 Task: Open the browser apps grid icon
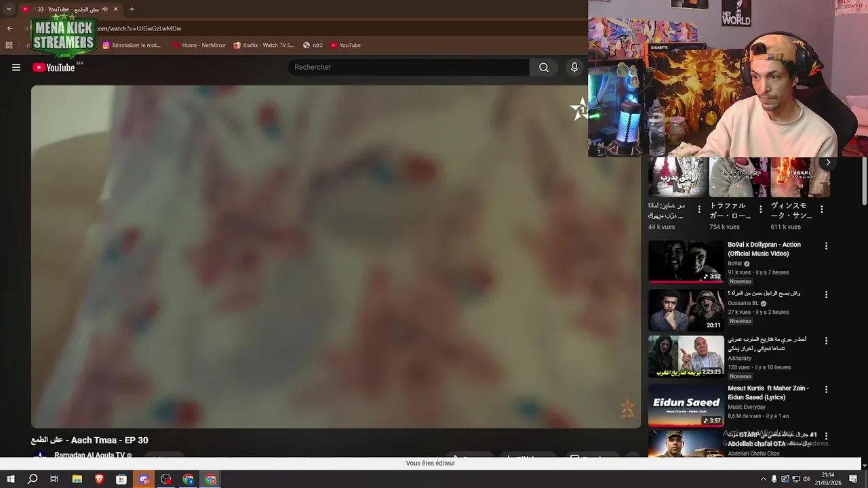[9, 45]
